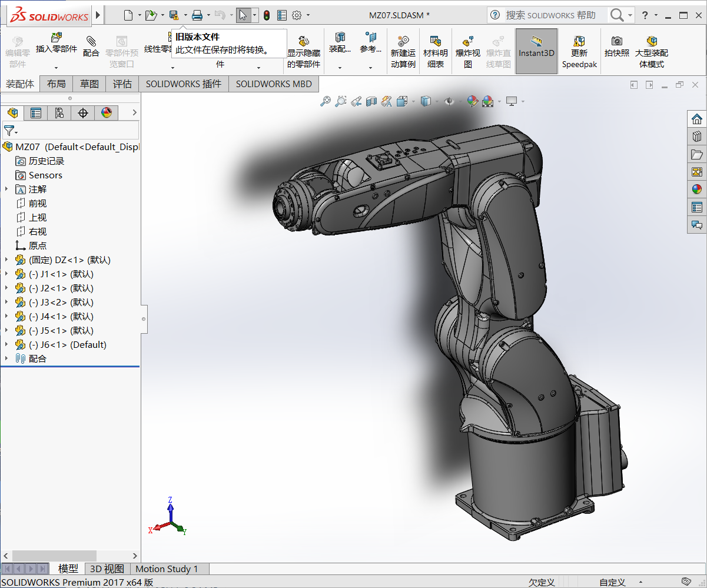
Task: Switch to the Motion Study 1 tab
Action: click(169, 569)
